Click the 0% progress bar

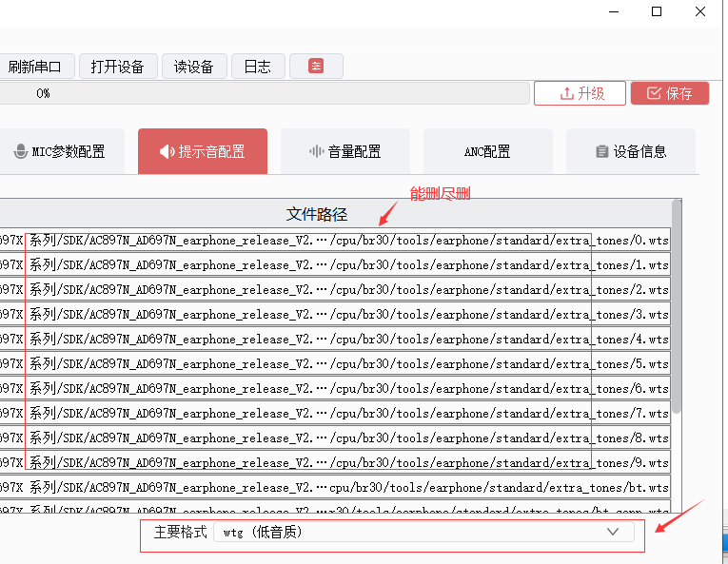(264, 93)
